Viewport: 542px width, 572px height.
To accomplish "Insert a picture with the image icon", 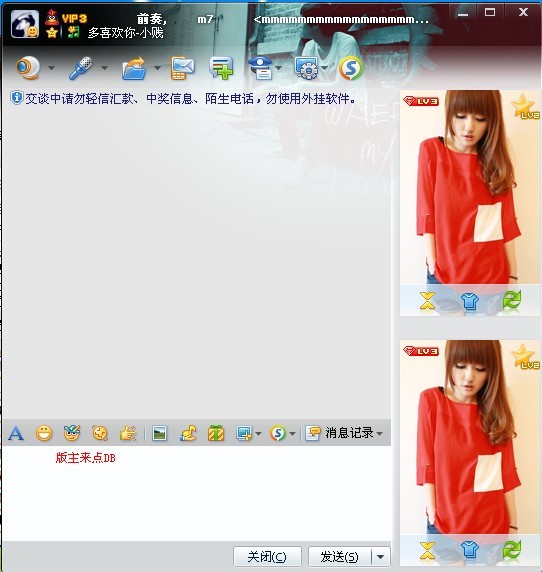I will [159, 433].
